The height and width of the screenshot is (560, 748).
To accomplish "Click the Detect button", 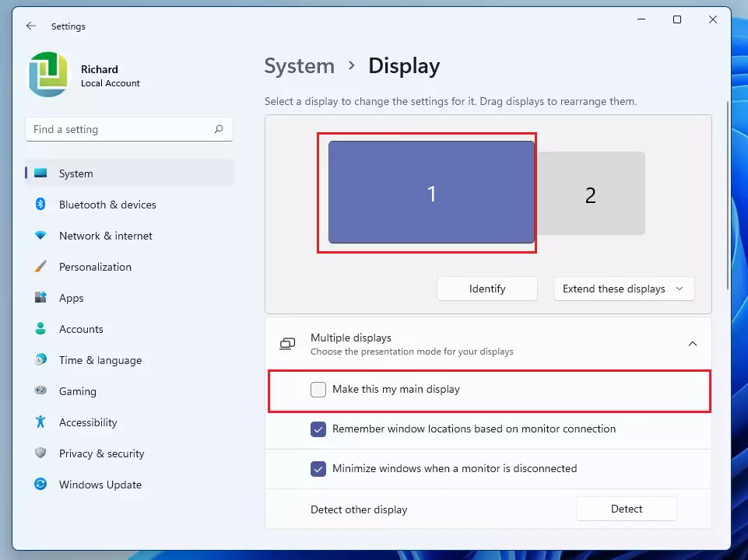I will [x=626, y=509].
